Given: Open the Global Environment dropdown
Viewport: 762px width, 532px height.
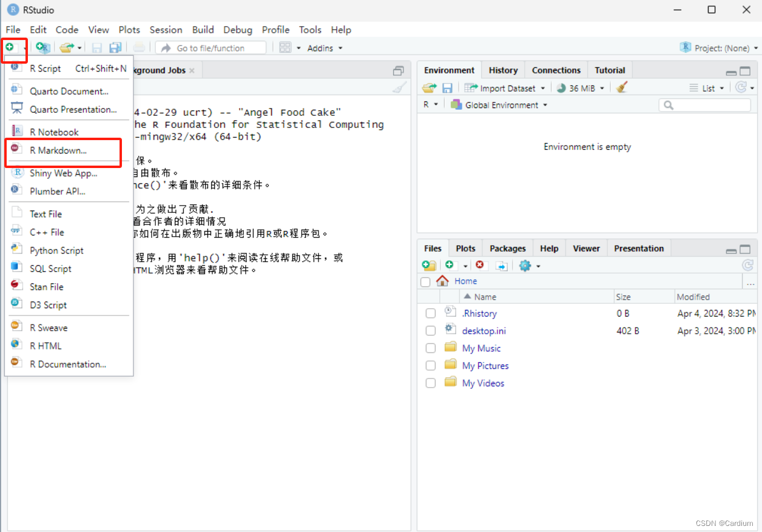Looking at the screenshot, I should (499, 105).
